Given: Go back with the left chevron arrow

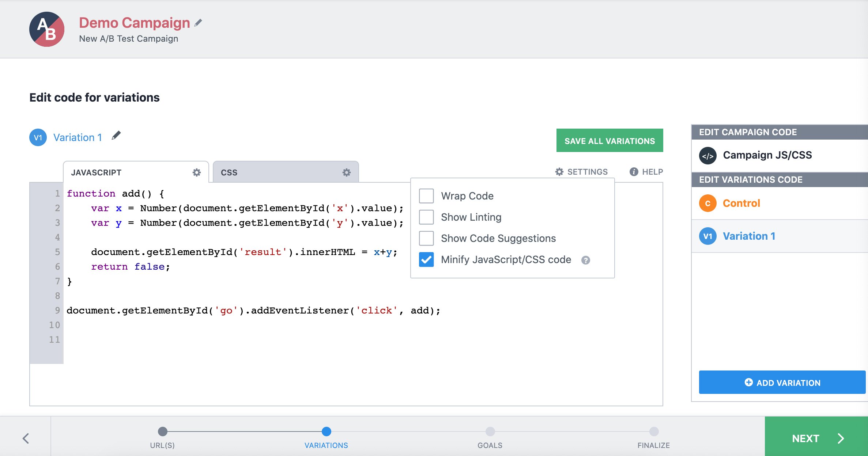Looking at the screenshot, I should (26, 438).
